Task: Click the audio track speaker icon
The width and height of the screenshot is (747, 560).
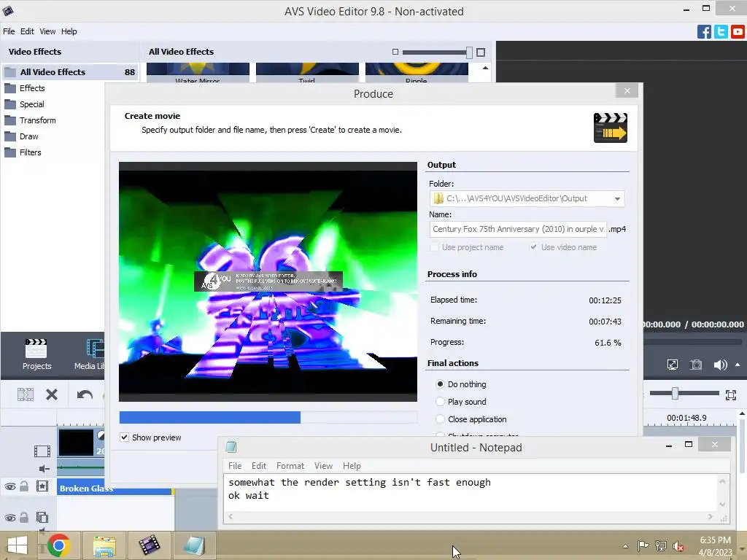Action: pos(44,469)
